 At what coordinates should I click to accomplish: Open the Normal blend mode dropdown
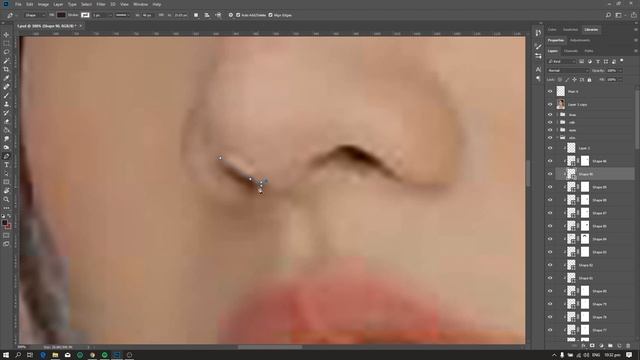(569, 71)
